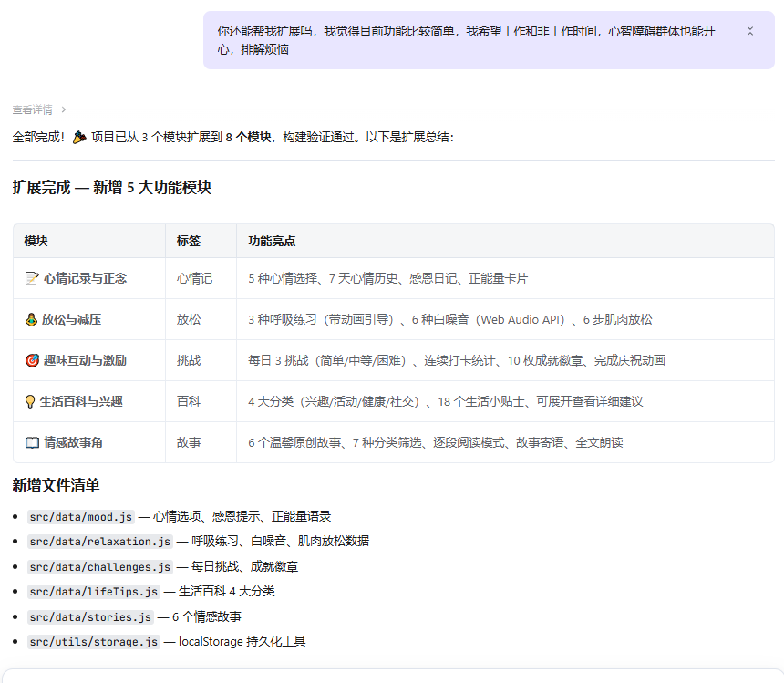Image resolution: width=784 pixels, height=683 pixels.
Task: Click the 心情记 tag cell
Action: pos(194,278)
